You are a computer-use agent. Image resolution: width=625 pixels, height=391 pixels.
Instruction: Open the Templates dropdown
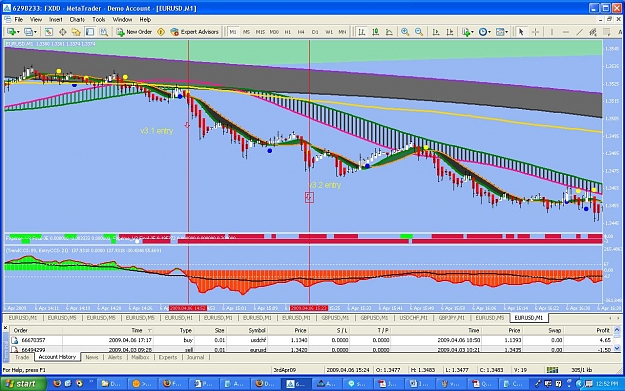point(502,32)
